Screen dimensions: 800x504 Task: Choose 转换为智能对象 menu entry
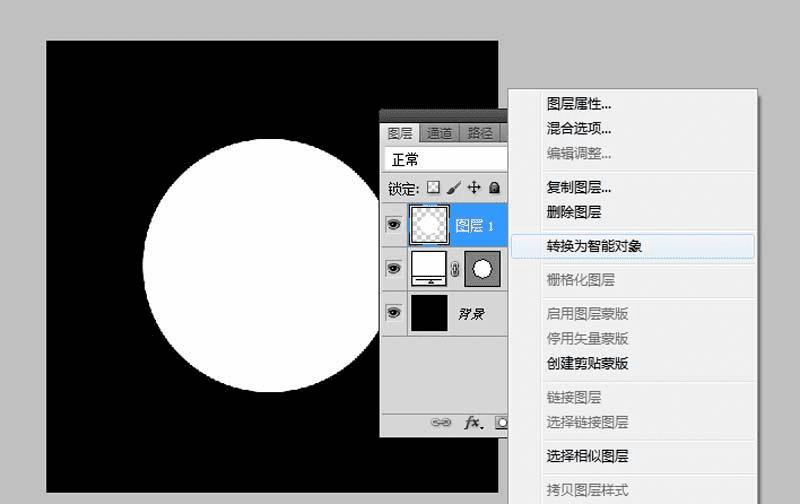pyautogui.click(x=633, y=246)
